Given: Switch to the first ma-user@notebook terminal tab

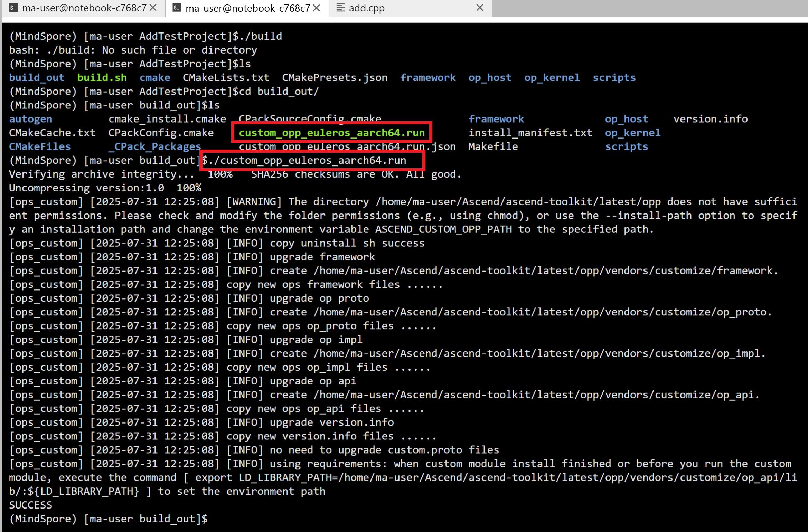Looking at the screenshot, I should point(84,8).
